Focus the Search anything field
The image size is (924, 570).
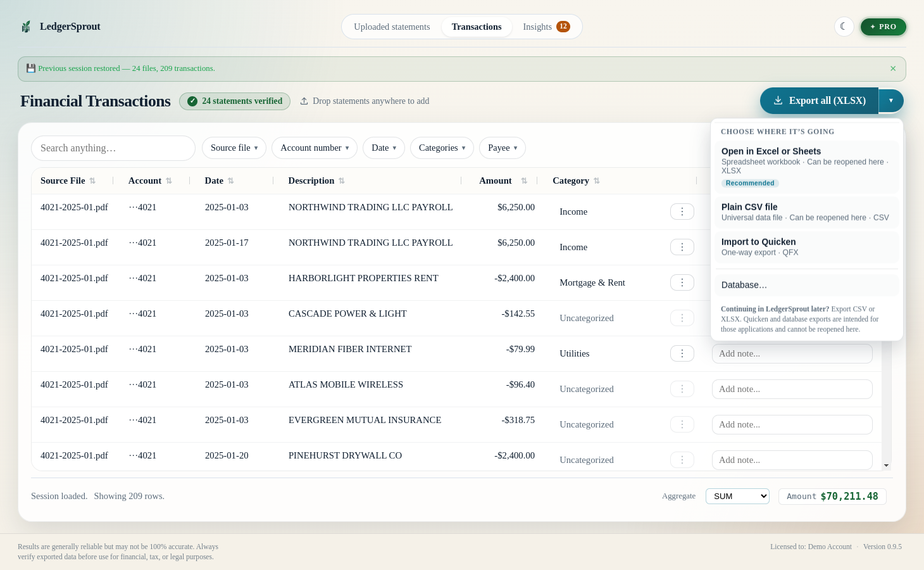pyautogui.click(x=113, y=148)
